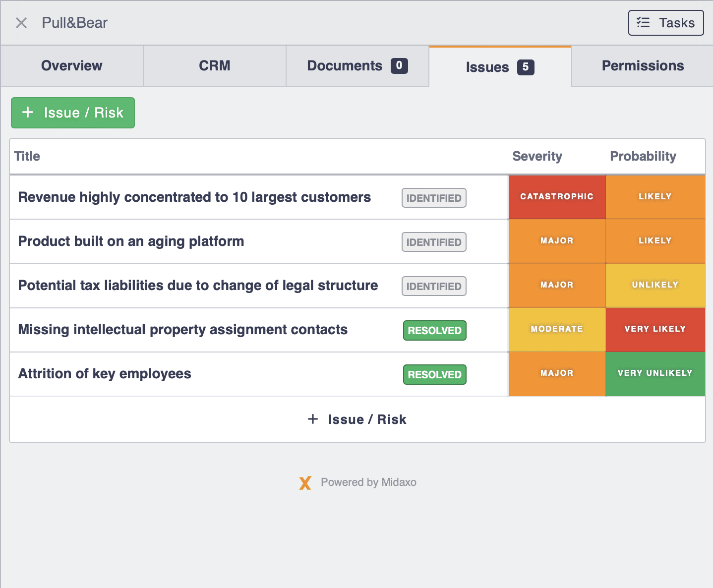Click the red CATASTROPHIC severity cell
The width and height of the screenshot is (713, 588).
[557, 197]
